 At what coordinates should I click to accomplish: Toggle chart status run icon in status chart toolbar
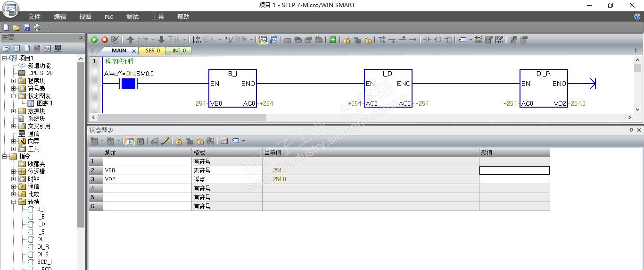click(x=130, y=141)
